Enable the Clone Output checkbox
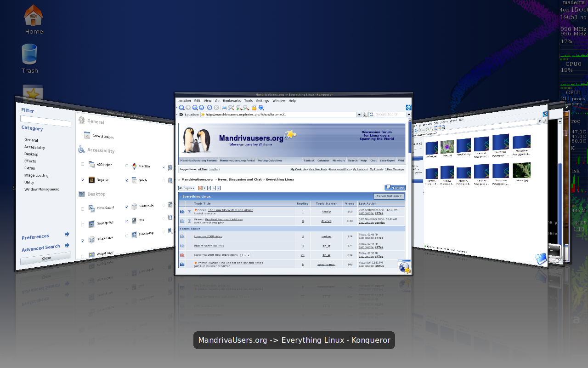 click(x=83, y=209)
